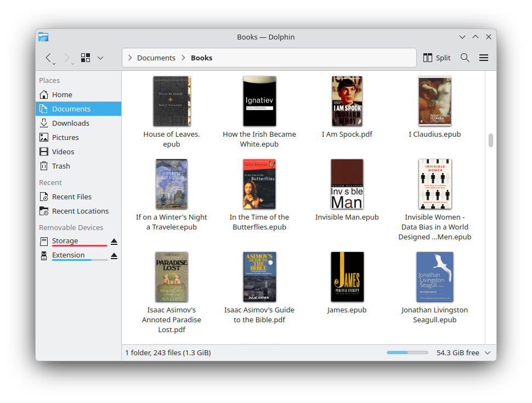The width and height of the screenshot is (532, 403).
Task: Click the disk space usage bar
Action: pyautogui.click(x=407, y=352)
